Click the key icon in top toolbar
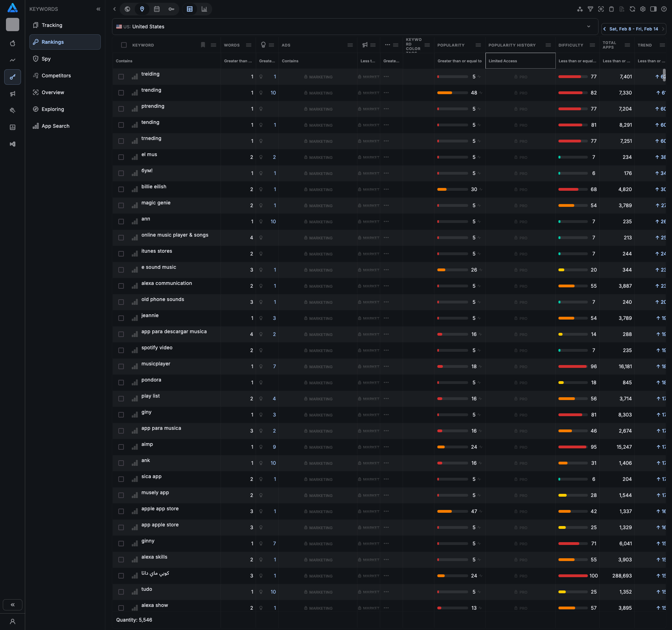Screen dimensions: 672x630 point(171,9)
